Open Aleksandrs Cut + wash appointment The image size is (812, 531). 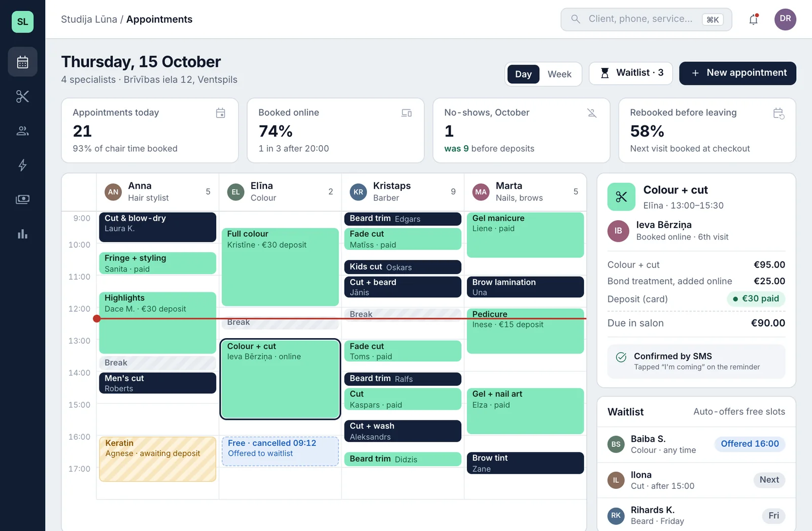(402, 431)
